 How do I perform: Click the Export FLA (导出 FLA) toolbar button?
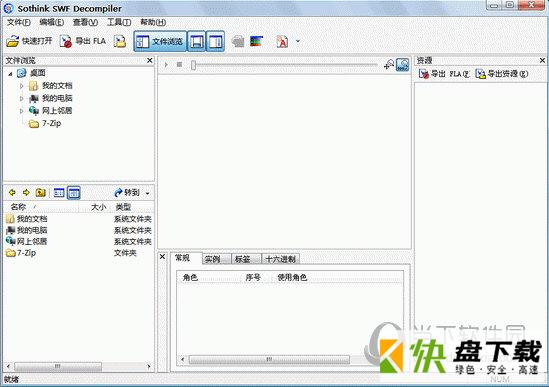83,41
